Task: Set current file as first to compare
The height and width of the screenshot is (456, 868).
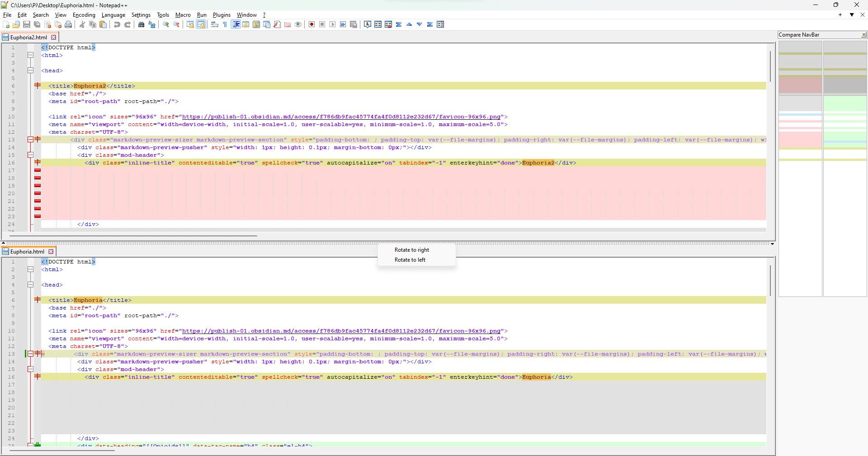Action: [x=367, y=24]
